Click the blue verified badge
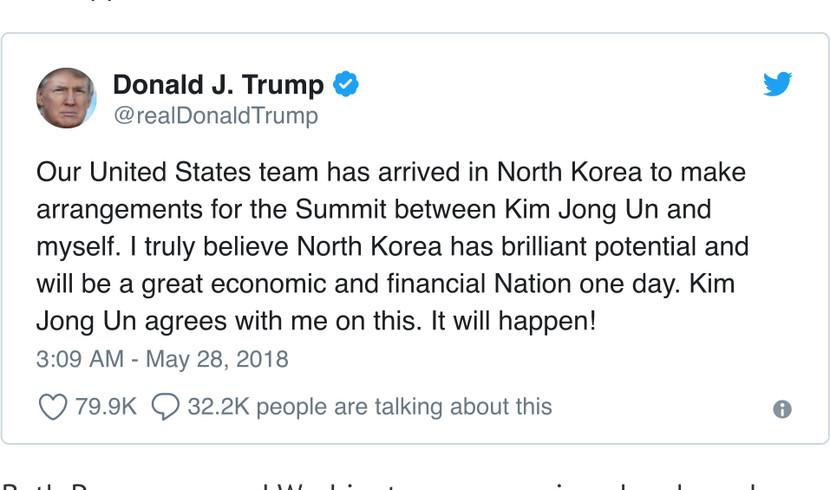This screenshot has height=490, width=830. 346,85
